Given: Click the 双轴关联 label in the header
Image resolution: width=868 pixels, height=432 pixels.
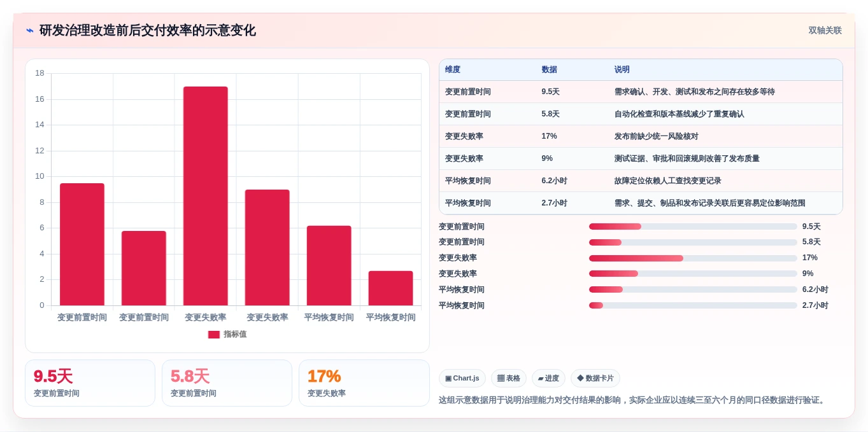Looking at the screenshot, I should tap(825, 31).
